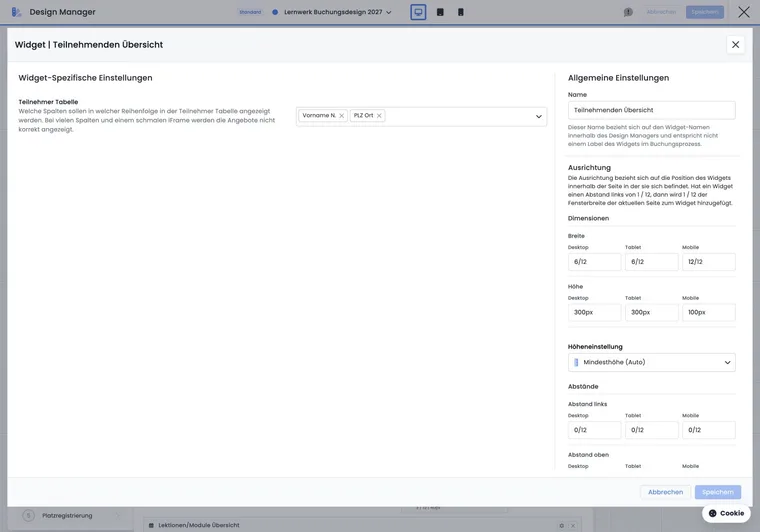Image resolution: width=760 pixels, height=532 pixels.
Task: Edit the widget Name input field
Action: click(651, 110)
